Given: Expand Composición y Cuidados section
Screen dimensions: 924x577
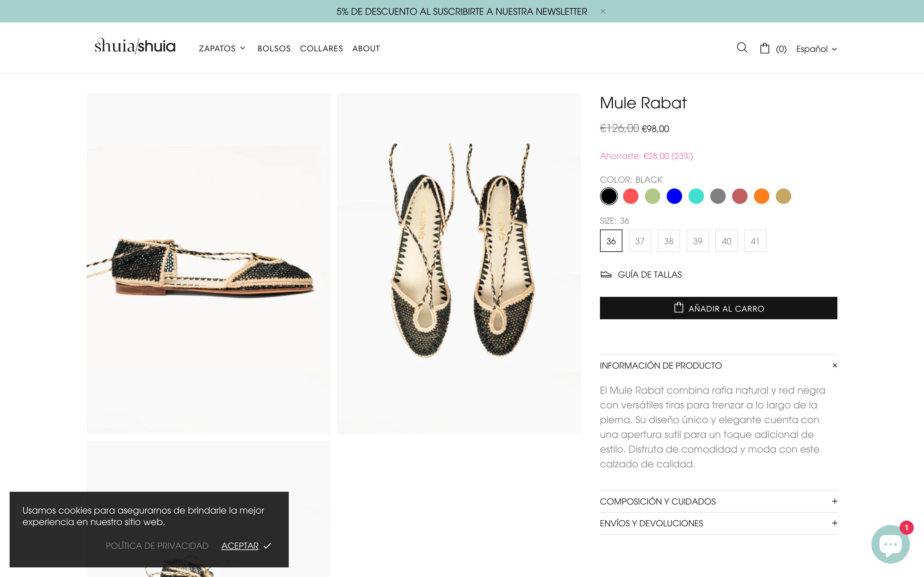Looking at the screenshot, I should click(719, 501).
